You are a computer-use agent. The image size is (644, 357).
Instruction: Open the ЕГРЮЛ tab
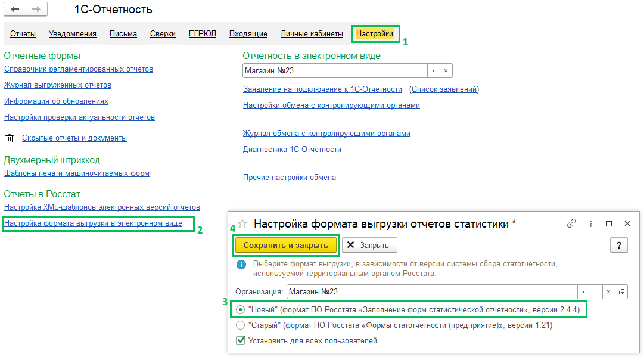[x=203, y=34]
